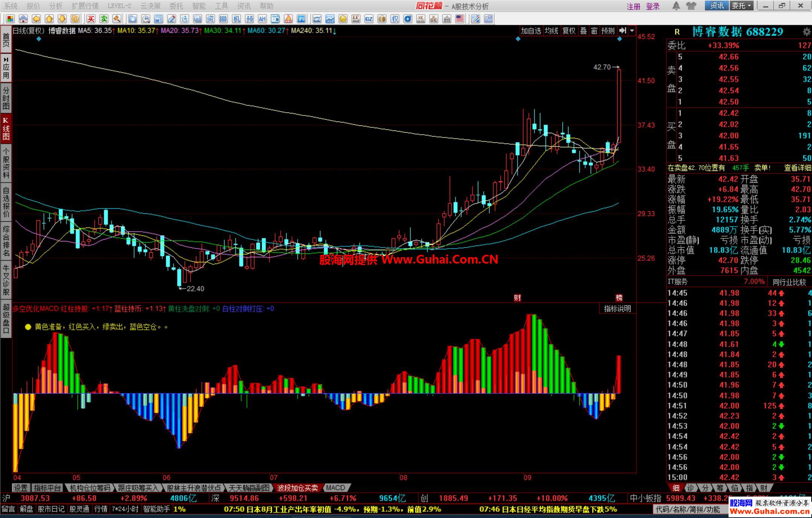Click the green 卖 (sell) toolbar icon

(x=104, y=19)
